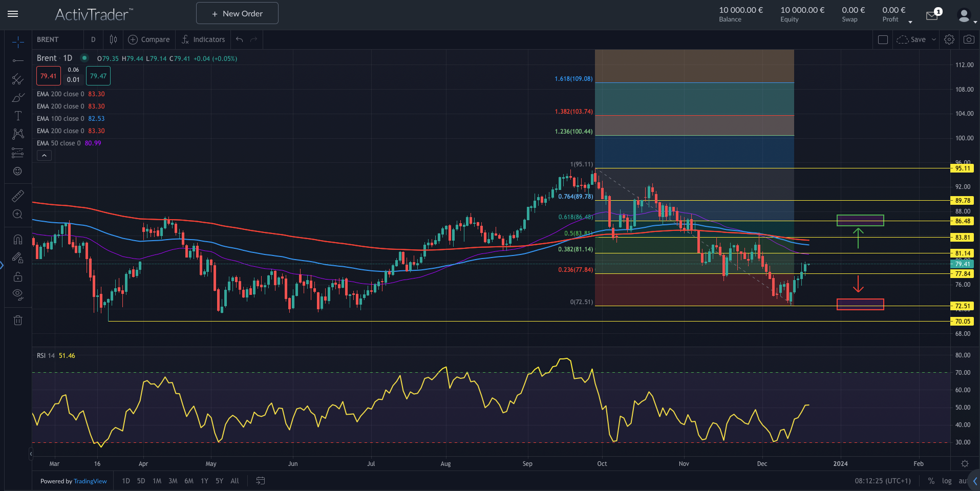Activate the Magnet mode tool
This screenshot has height=491, width=980.
(x=17, y=239)
